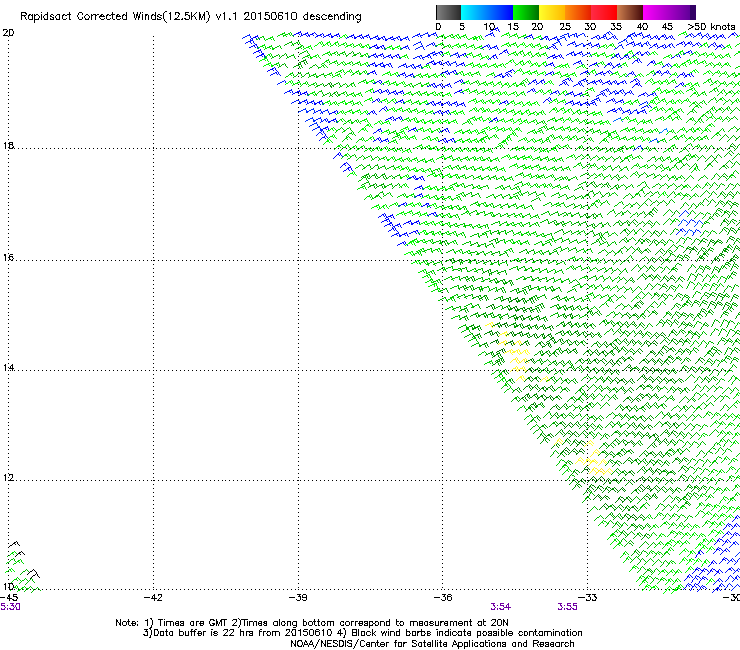Click the '>50 knots' legend label
Screen dimensions: 740x650
pyautogui.click(x=711, y=27)
